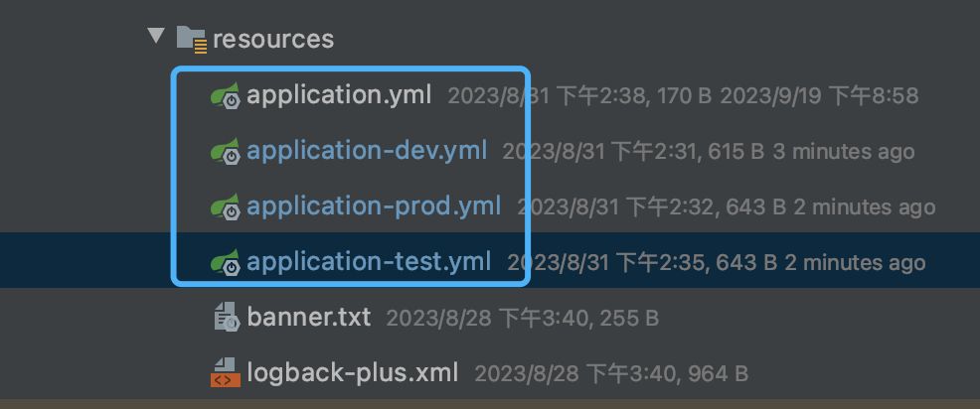This screenshot has height=409, width=980.
Task: Select the resources folder name
Action: [x=273, y=40]
